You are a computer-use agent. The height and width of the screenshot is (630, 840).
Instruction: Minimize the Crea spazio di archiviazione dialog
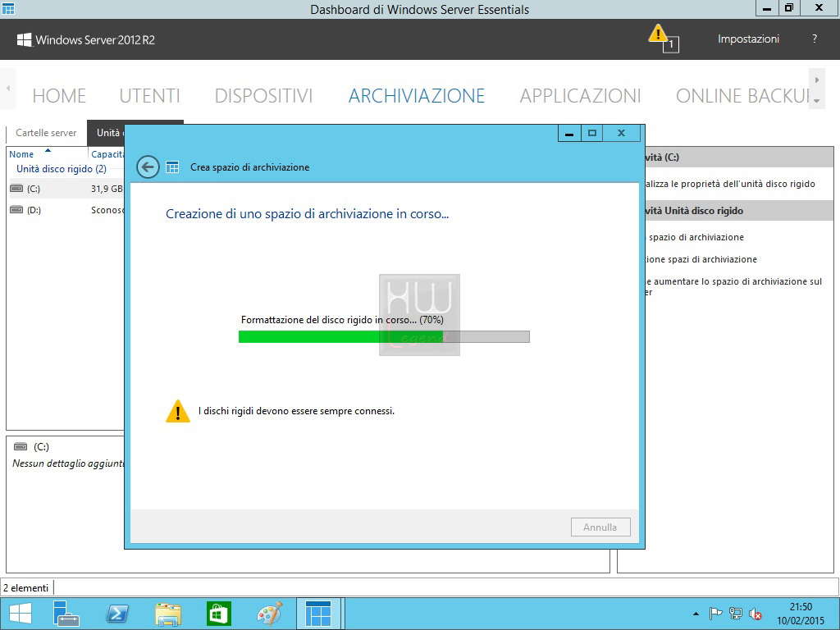[569, 134]
